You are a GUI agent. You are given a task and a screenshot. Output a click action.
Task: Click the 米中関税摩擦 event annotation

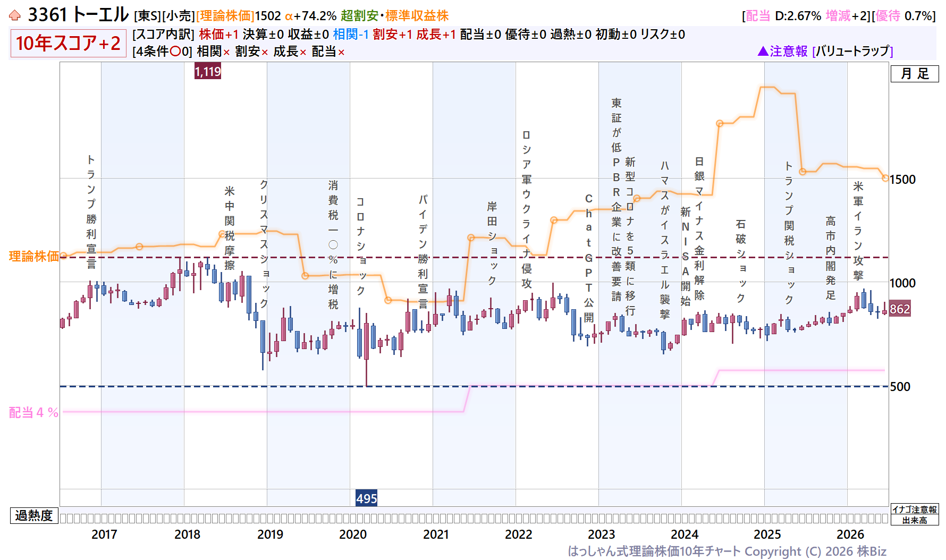[x=230, y=228]
